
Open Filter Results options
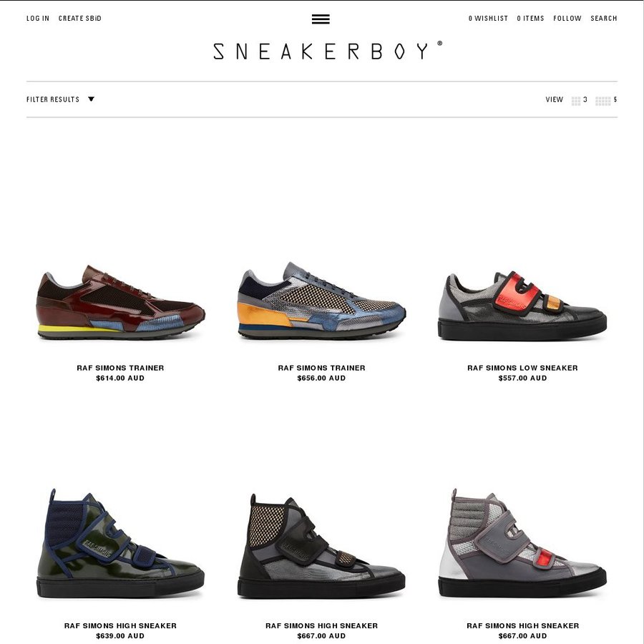click(53, 99)
